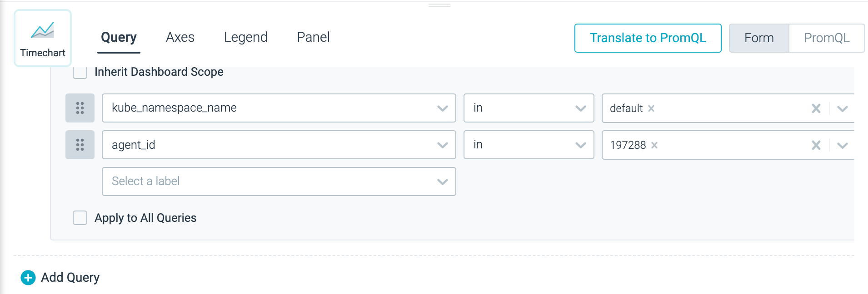Grab the drag handle for agent_id row

point(80,145)
